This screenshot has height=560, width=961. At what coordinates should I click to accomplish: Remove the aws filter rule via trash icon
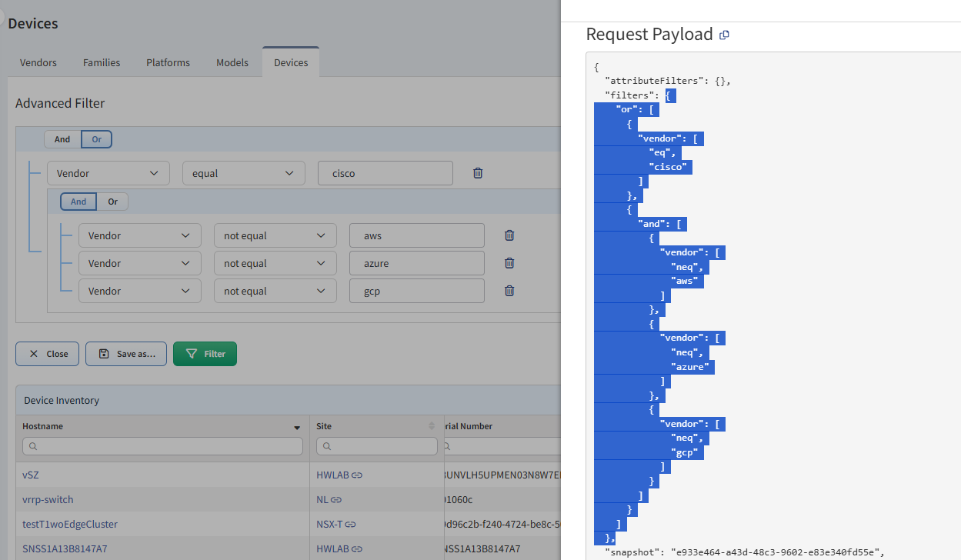(x=509, y=235)
